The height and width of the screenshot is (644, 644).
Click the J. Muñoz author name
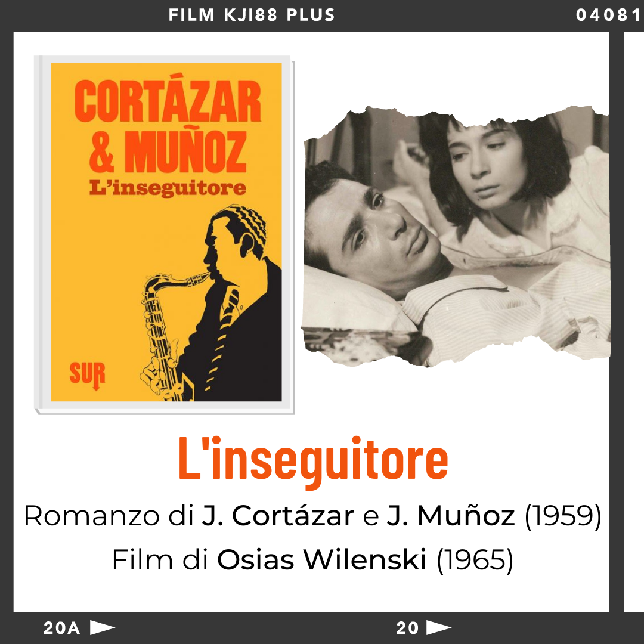[451, 515]
